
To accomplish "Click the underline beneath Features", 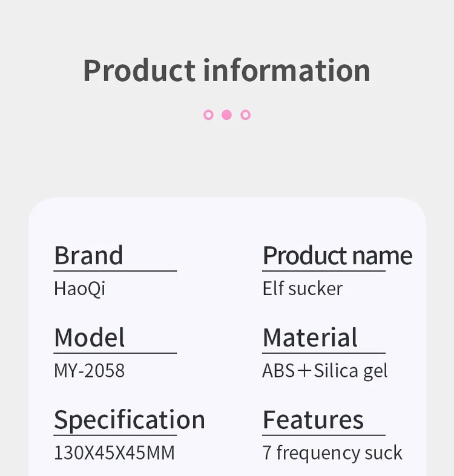I will click(324, 435).
